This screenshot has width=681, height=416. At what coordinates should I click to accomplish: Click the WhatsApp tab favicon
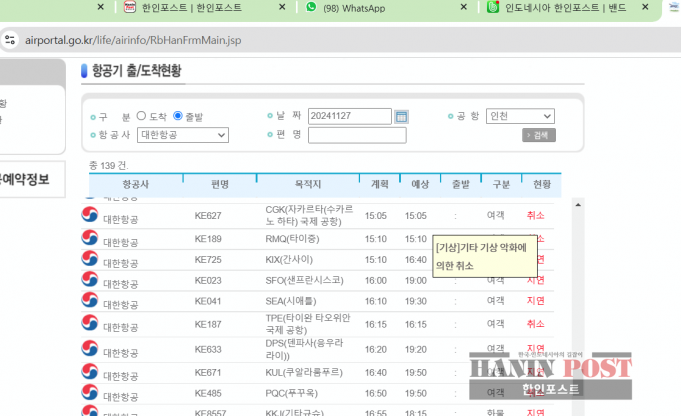[308, 8]
